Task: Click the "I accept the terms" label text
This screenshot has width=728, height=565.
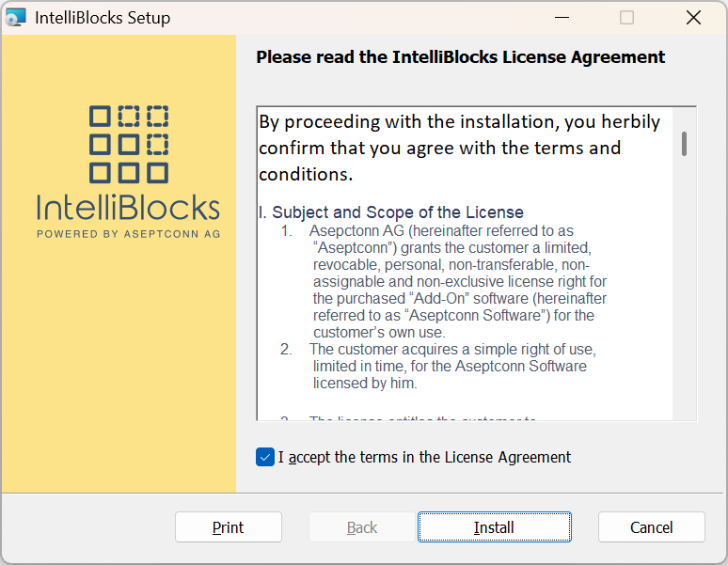Action: tap(424, 457)
